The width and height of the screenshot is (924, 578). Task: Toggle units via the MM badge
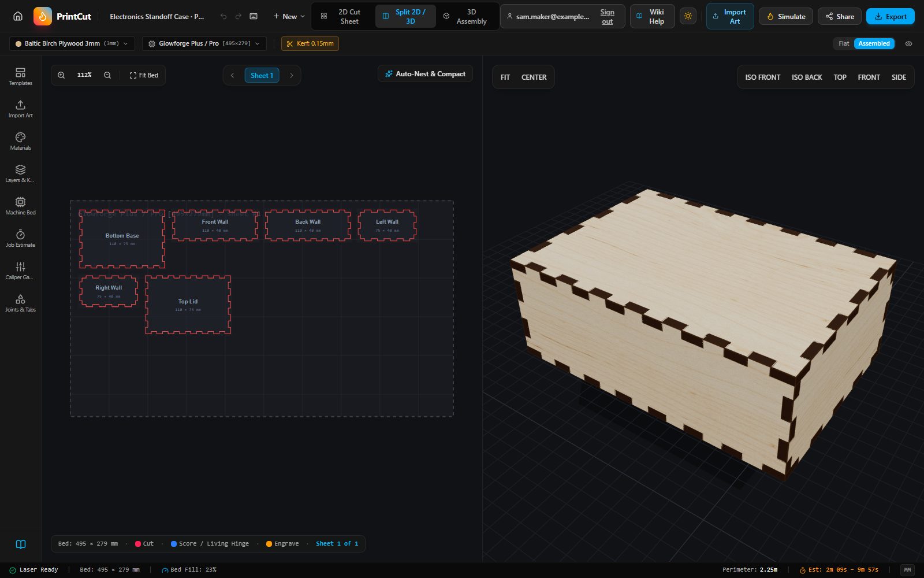[x=907, y=570]
